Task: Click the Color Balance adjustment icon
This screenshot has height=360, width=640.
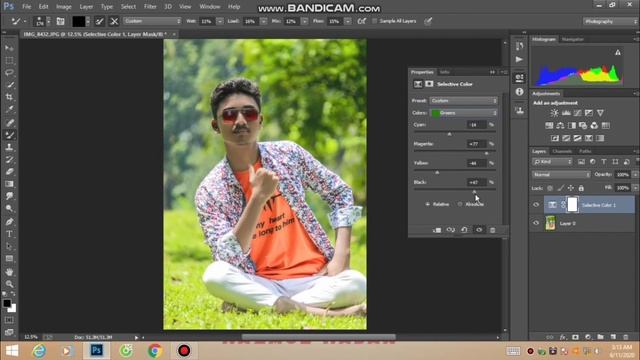Action: click(x=560, y=125)
